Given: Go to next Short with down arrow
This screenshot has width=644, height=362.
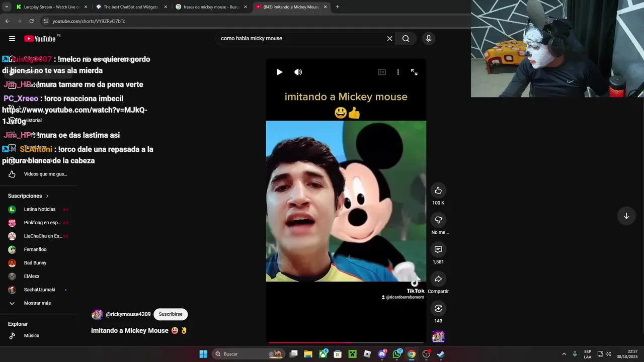Looking at the screenshot, I should (626, 216).
